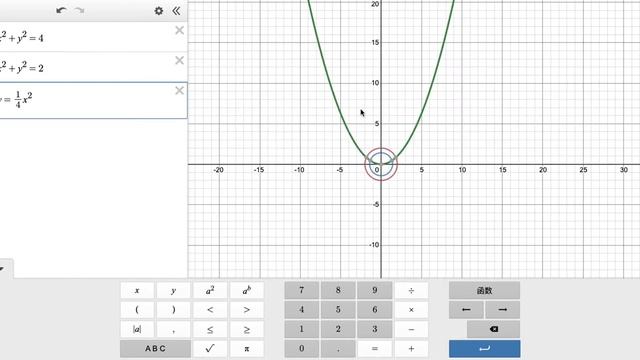The image size is (640, 360).
Task: Tap keypad digit 3
Action: pos(375,329)
